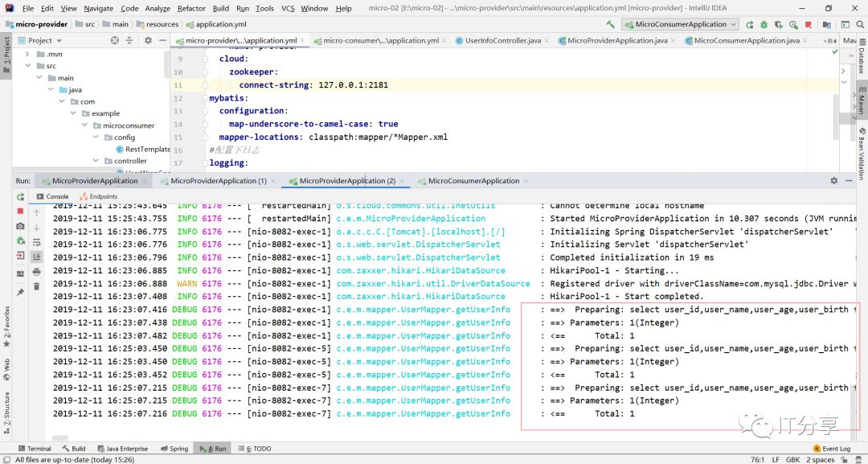Image resolution: width=868 pixels, height=464 pixels.
Task: Toggle scroll to end in the console
Action: 36,257
